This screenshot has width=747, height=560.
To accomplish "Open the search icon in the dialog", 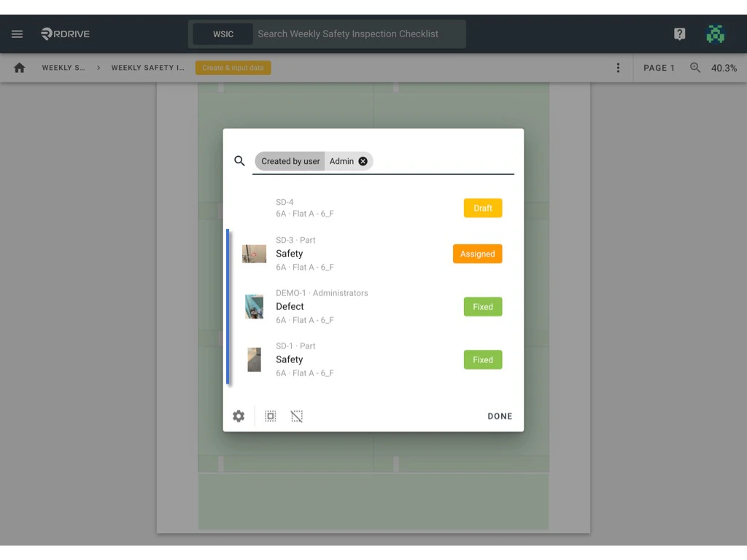I will (x=239, y=160).
